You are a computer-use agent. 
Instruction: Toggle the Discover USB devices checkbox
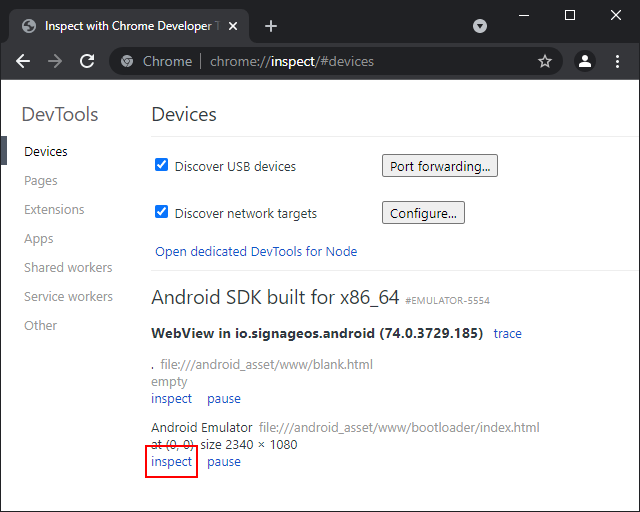point(161,165)
